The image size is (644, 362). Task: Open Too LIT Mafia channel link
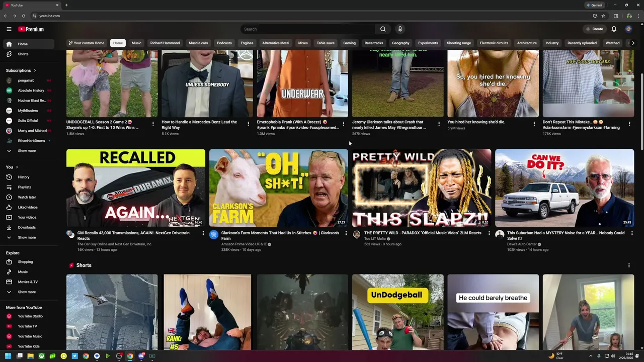pos(375,239)
